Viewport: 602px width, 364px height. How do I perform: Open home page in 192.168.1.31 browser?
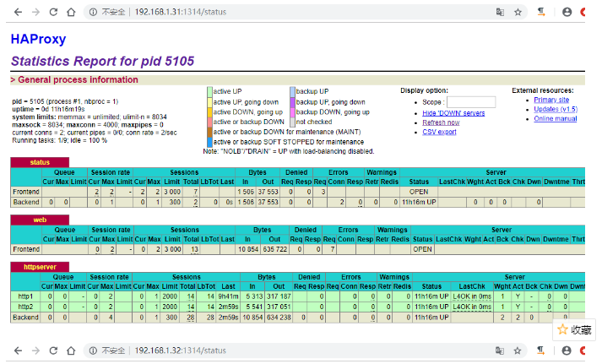pyautogui.click(x=71, y=13)
